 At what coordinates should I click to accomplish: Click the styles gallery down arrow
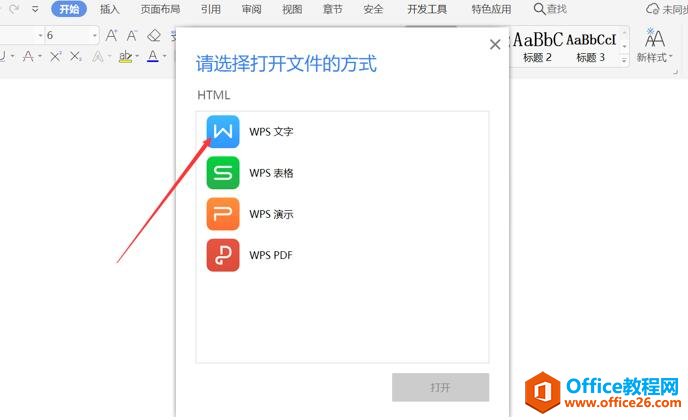[x=624, y=46]
